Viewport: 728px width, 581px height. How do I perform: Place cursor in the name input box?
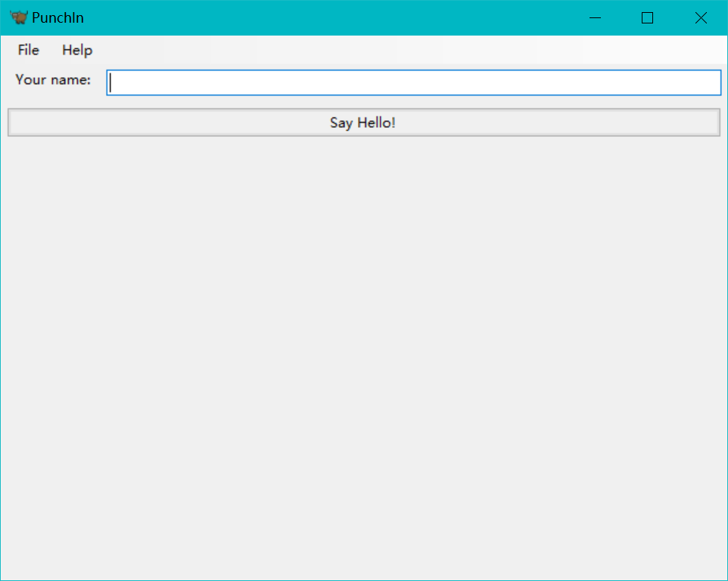(413, 82)
